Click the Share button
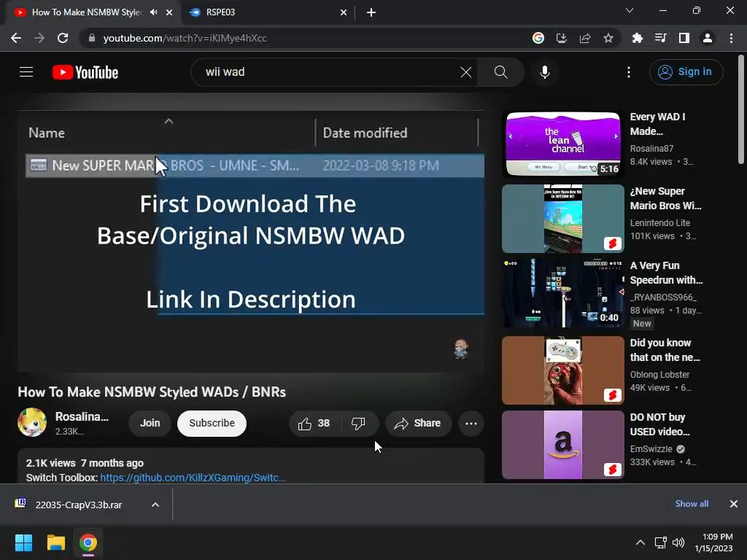Image resolution: width=747 pixels, height=560 pixels. [418, 424]
